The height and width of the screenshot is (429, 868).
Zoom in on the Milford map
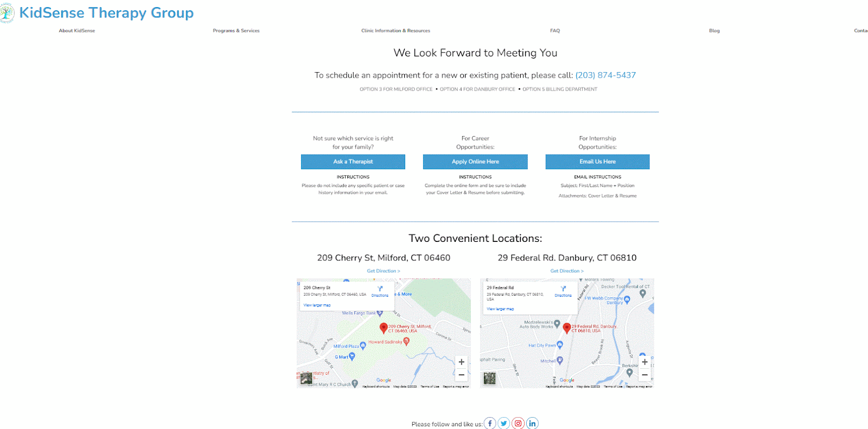coord(461,362)
